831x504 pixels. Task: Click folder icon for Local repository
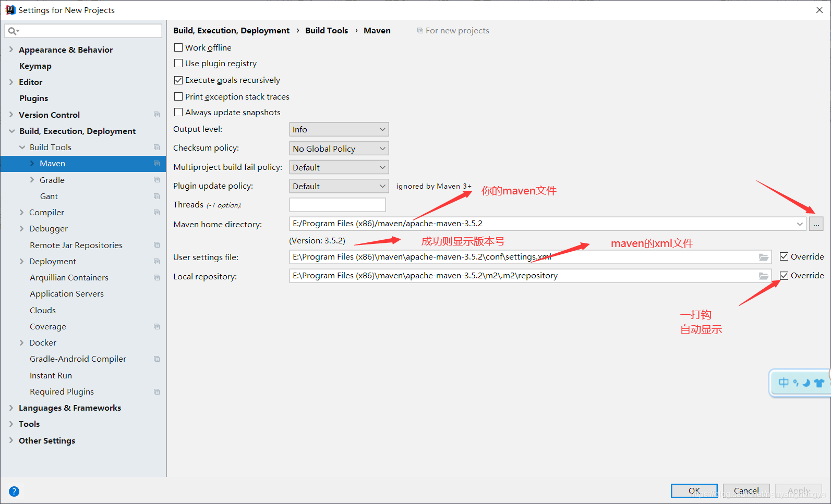(x=764, y=276)
